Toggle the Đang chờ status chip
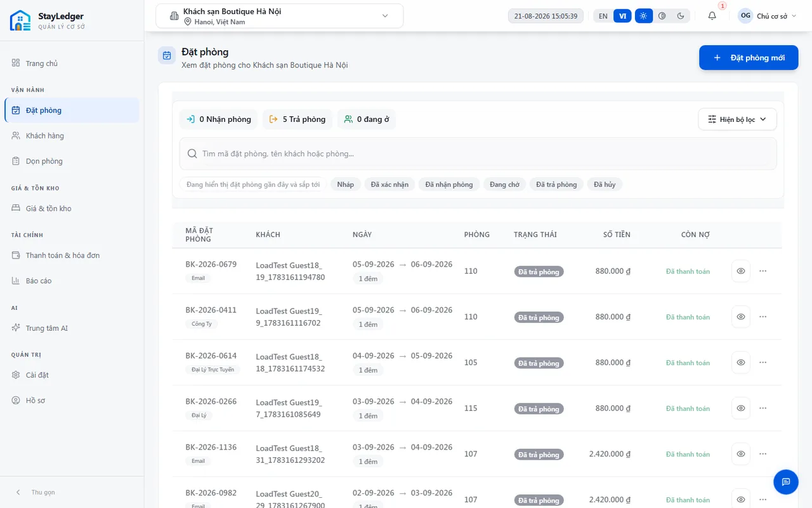The width and height of the screenshot is (812, 508). (504, 184)
